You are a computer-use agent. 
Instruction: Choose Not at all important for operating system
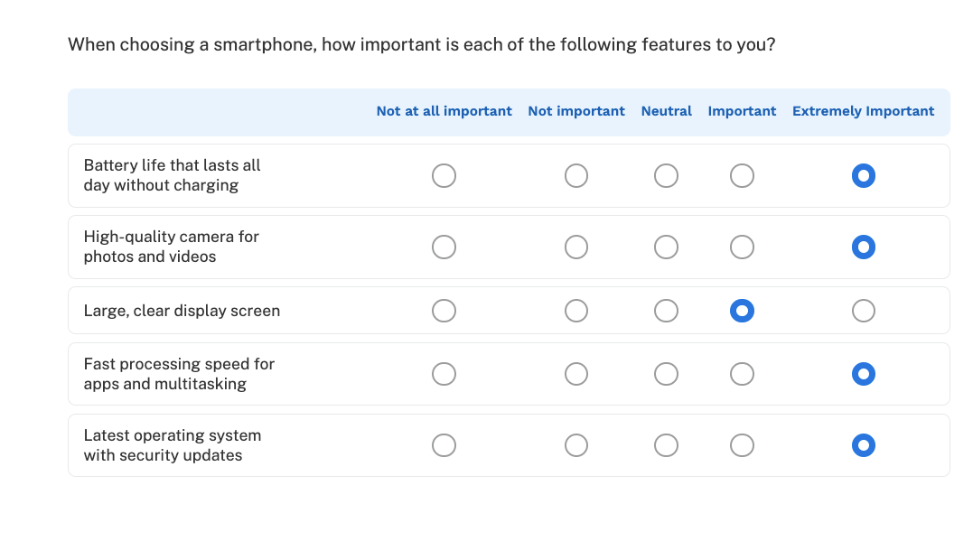click(444, 444)
